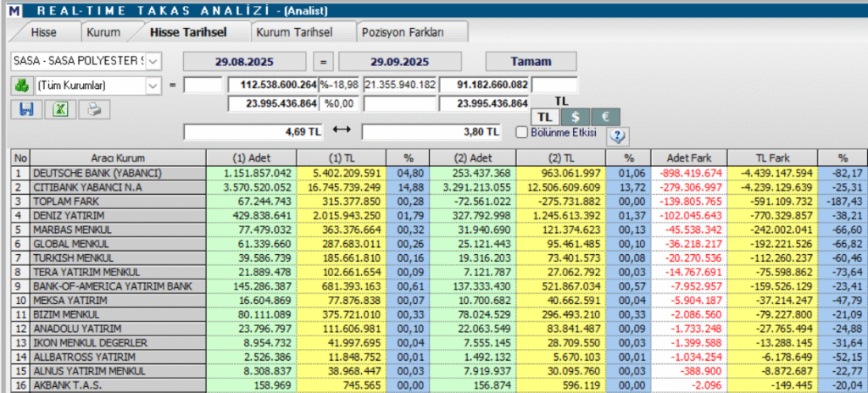Screen dimensions: 868x393
Task: Click the equals button between the dates
Action: (x=322, y=62)
